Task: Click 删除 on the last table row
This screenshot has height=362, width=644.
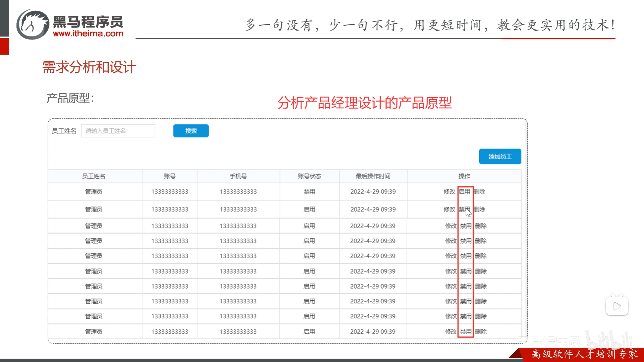Action: click(480, 331)
